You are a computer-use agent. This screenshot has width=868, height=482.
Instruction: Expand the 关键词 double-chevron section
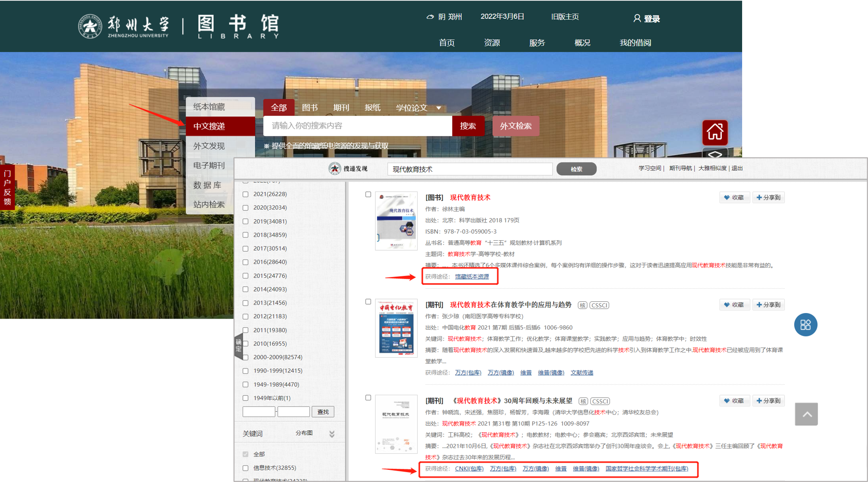click(332, 434)
